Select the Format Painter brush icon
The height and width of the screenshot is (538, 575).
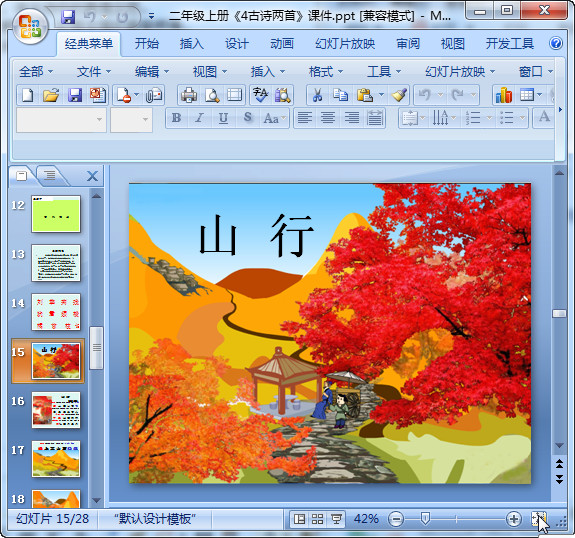tap(399, 95)
